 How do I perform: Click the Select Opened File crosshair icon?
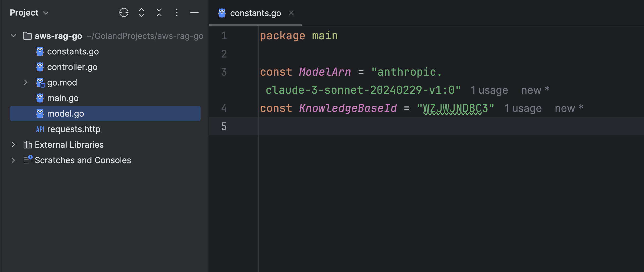pos(124,12)
